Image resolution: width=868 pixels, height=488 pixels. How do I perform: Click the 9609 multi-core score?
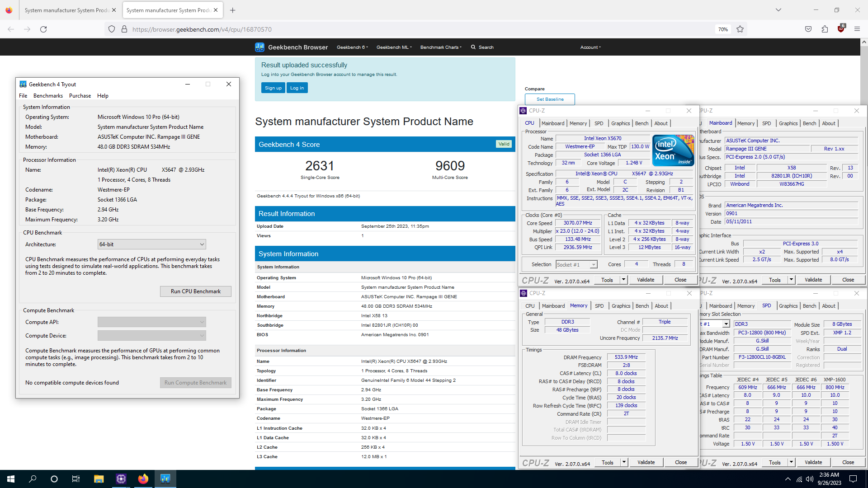(x=450, y=166)
